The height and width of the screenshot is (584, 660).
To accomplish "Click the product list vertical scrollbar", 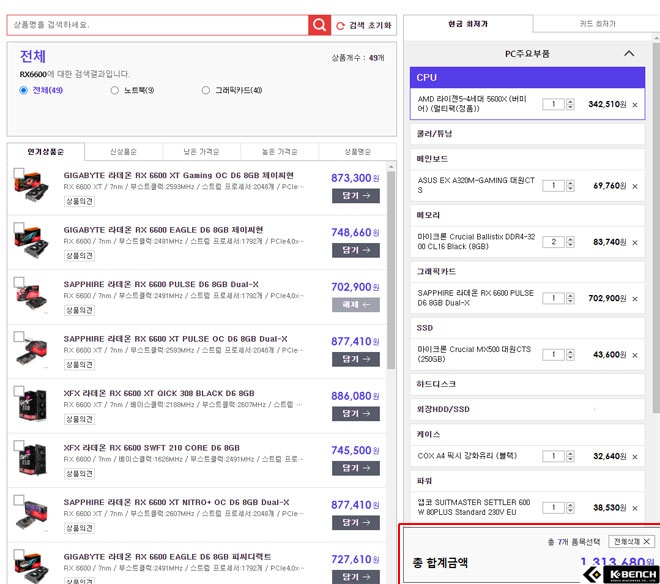I will [x=391, y=269].
